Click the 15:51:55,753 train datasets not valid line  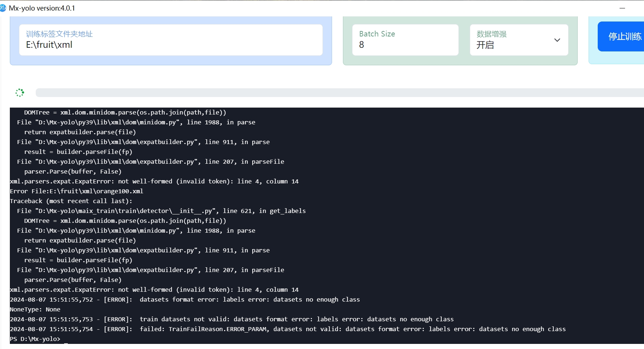point(232,319)
